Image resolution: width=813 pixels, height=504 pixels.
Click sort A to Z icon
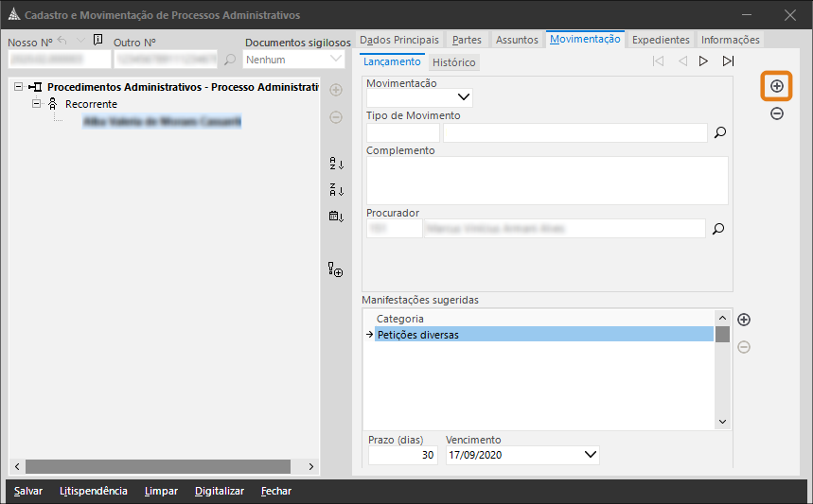coord(335,164)
